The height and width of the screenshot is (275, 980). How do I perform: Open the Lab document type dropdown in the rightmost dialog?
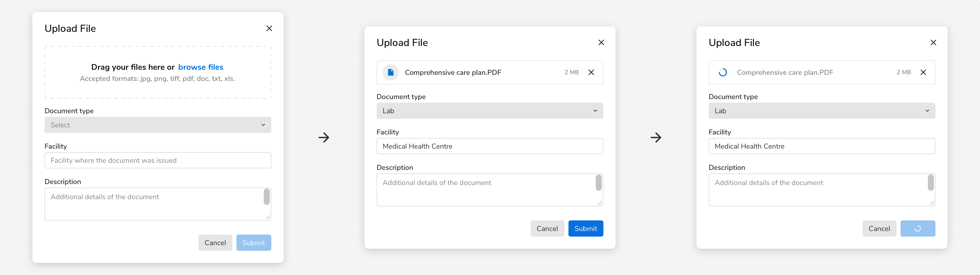(x=822, y=110)
